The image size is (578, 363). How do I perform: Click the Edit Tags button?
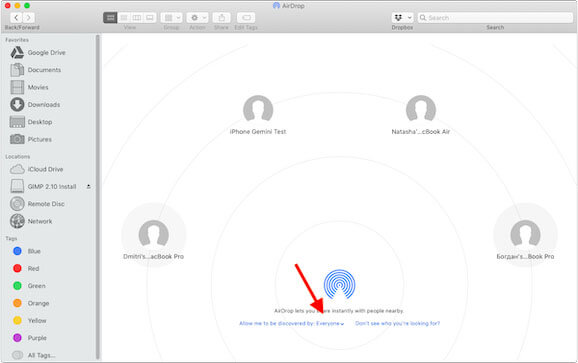[x=246, y=17]
